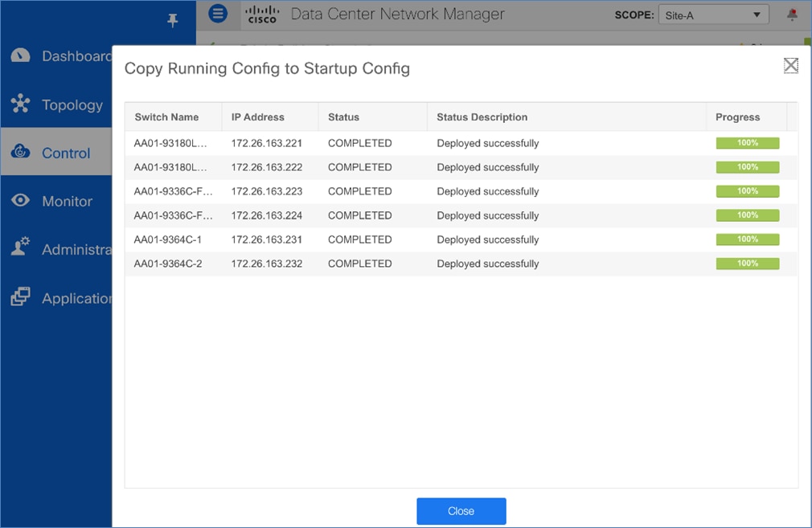Click Deployed successfully for 172.26.163.223

[487, 191]
